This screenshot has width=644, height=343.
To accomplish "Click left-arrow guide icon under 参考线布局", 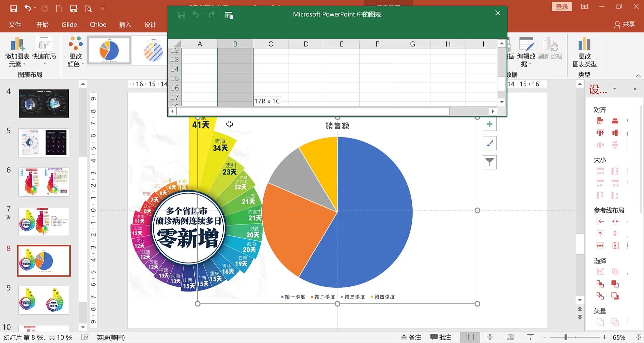I will pos(600,222).
